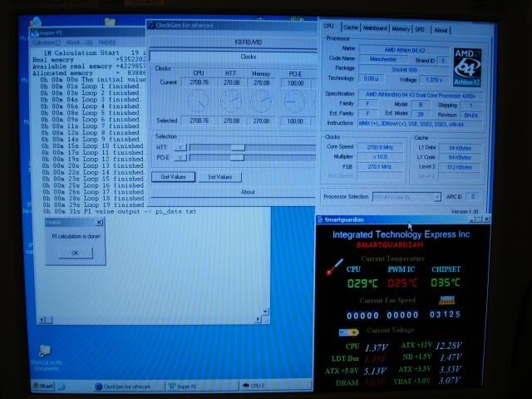Click the chipset temperature reading 035°C
Viewport: 532px width, 399px height.
point(446,283)
